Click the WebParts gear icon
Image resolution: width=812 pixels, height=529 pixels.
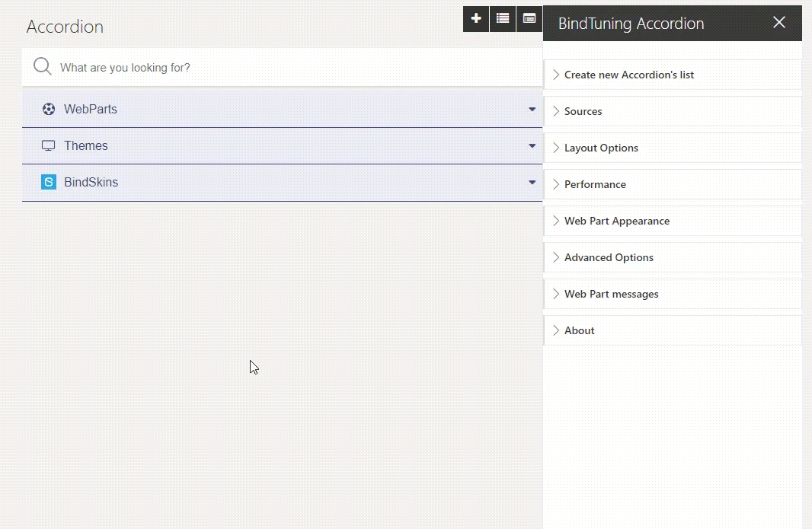coord(49,109)
